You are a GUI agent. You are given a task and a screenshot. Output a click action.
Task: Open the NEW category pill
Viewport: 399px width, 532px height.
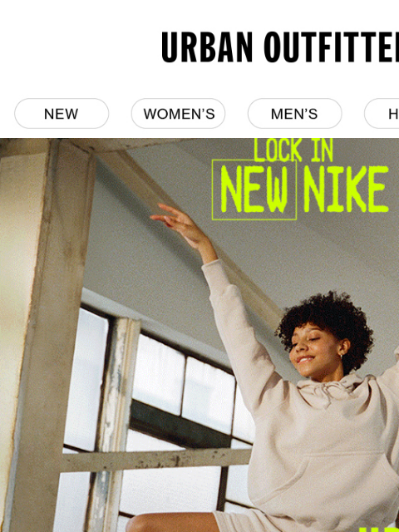point(62,114)
